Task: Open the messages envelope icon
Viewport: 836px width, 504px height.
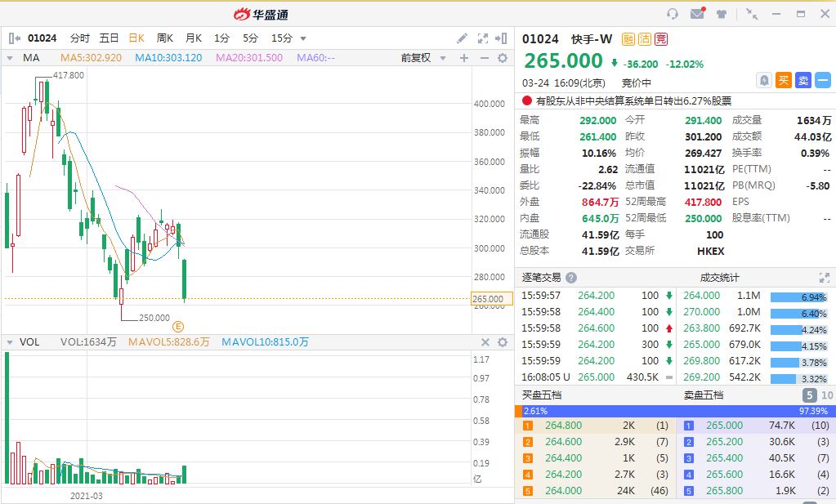Action: (x=697, y=14)
